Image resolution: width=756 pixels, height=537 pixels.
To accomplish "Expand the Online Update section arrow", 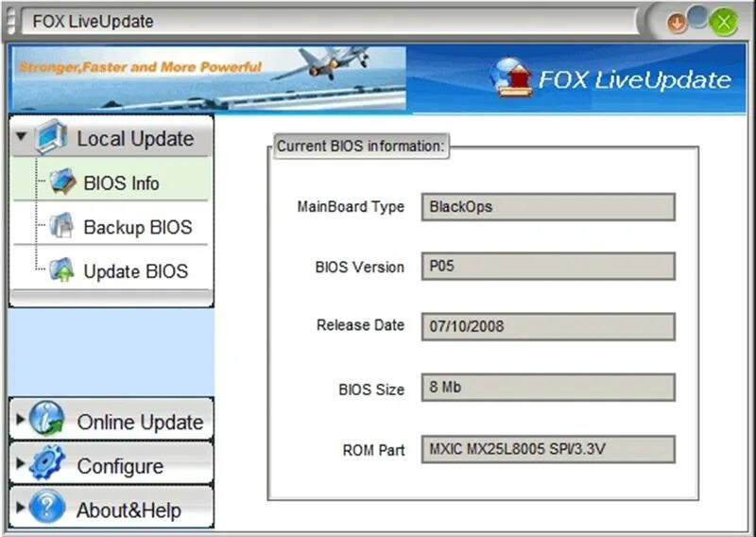I will click(x=20, y=419).
